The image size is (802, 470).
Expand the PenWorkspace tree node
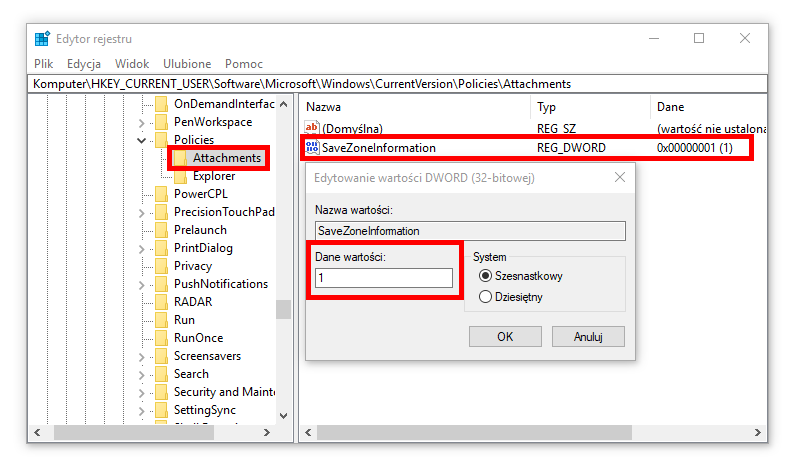[x=142, y=123]
